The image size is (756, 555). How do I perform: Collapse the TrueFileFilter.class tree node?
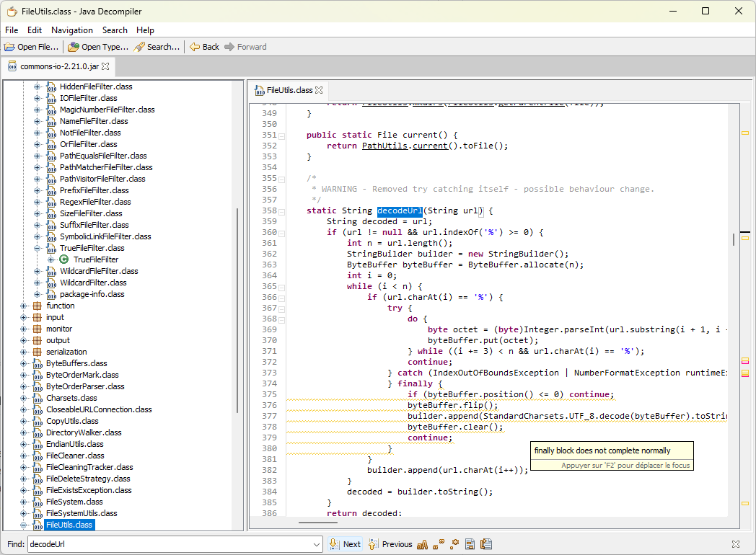(37, 248)
